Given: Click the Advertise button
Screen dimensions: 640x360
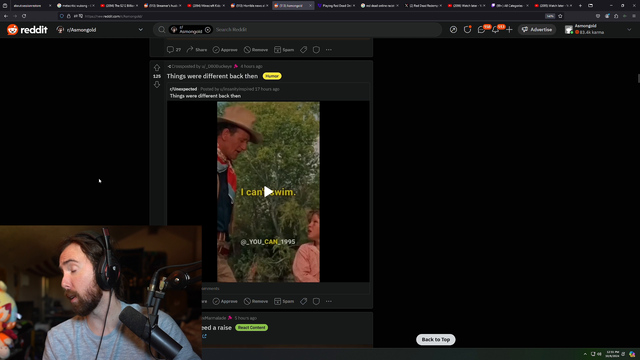Looking at the screenshot, I should 537,30.
